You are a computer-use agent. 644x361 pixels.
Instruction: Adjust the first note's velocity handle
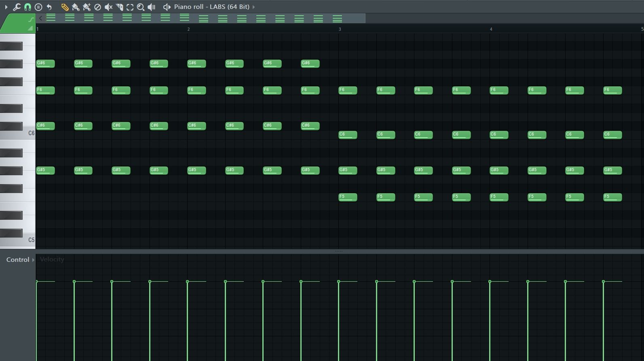click(x=36, y=281)
